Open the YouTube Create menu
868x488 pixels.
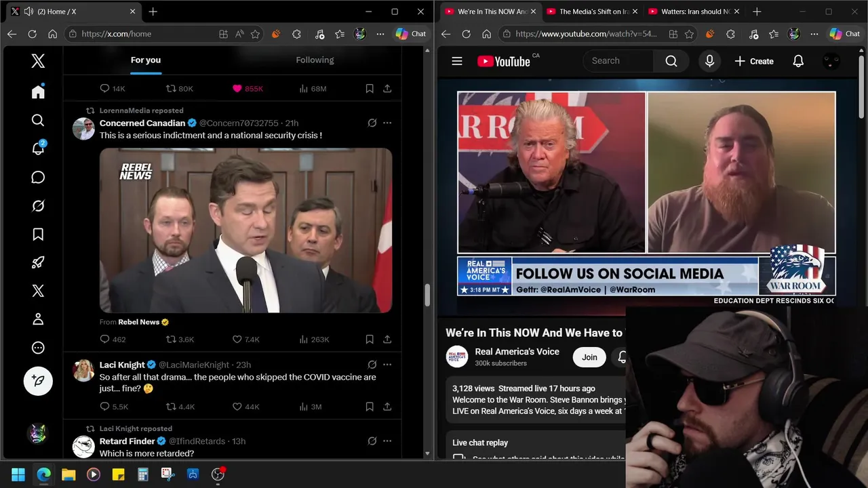coord(754,61)
